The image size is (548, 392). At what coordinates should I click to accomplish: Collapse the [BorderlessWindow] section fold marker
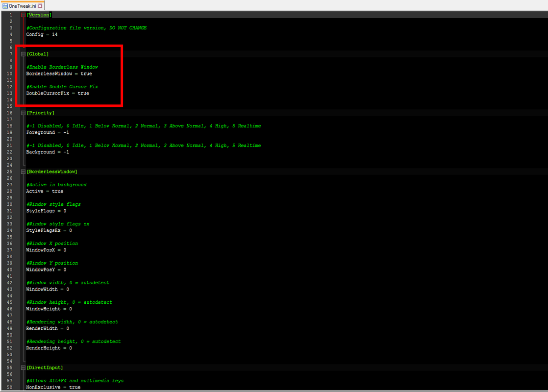coord(23,171)
